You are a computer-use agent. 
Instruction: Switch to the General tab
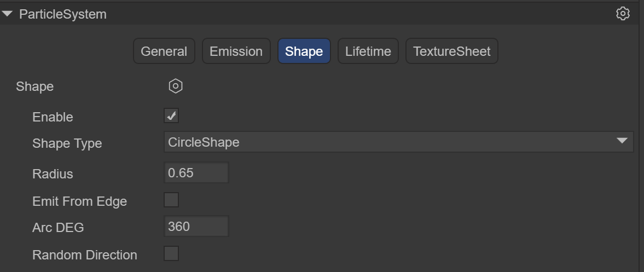(x=164, y=51)
